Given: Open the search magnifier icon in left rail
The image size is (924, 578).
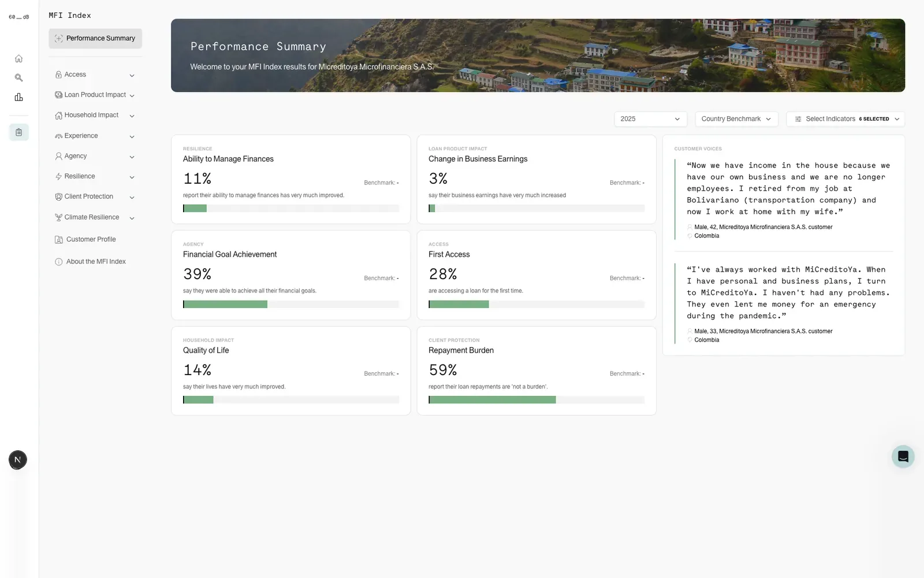Looking at the screenshot, I should point(18,77).
